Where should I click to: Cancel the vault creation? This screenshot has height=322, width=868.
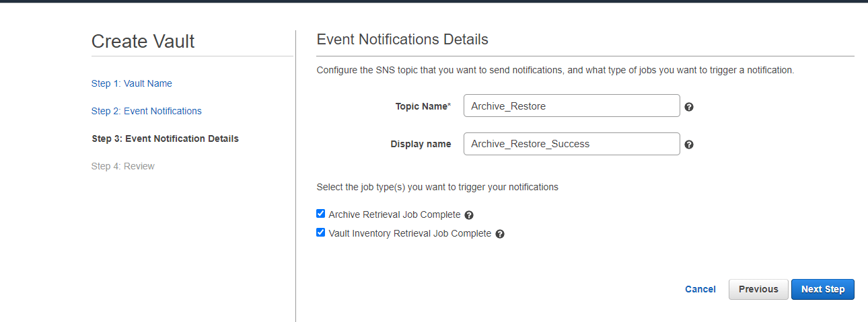click(x=700, y=289)
